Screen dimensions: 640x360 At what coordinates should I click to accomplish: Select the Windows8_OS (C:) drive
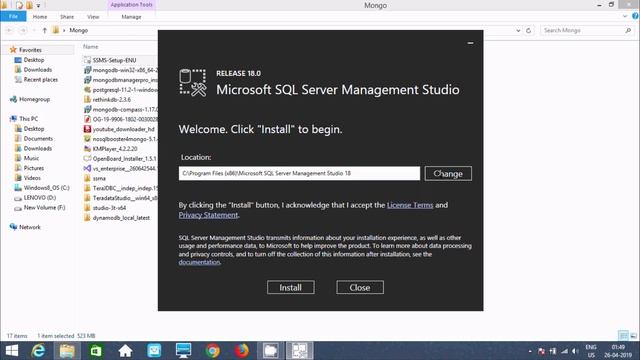point(47,188)
